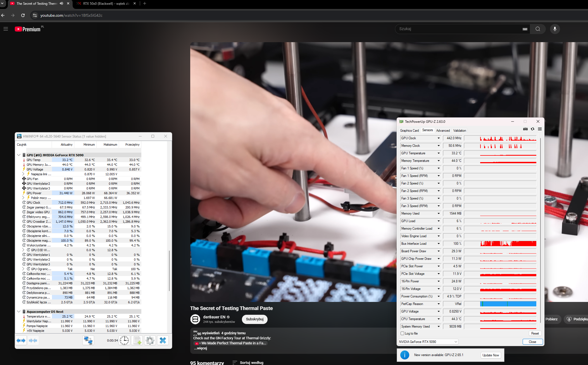Click HWiNFO expand columns arrows button
The width and height of the screenshot is (588, 365).
21,340
